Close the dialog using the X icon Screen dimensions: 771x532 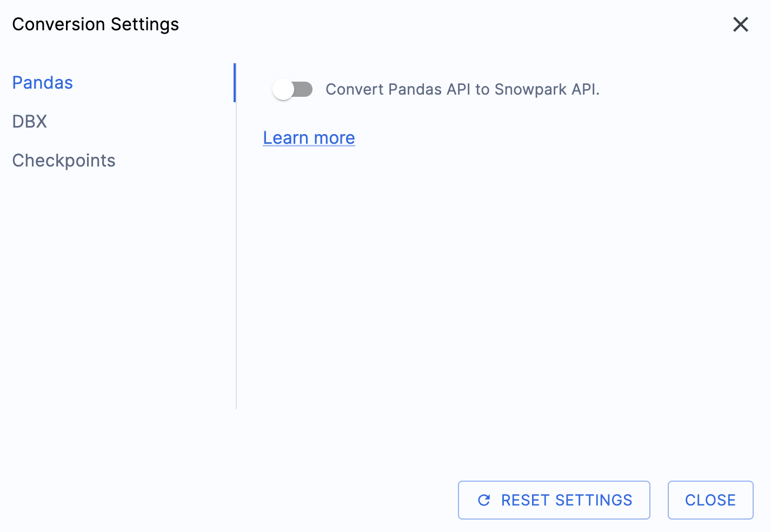[x=740, y=24]
